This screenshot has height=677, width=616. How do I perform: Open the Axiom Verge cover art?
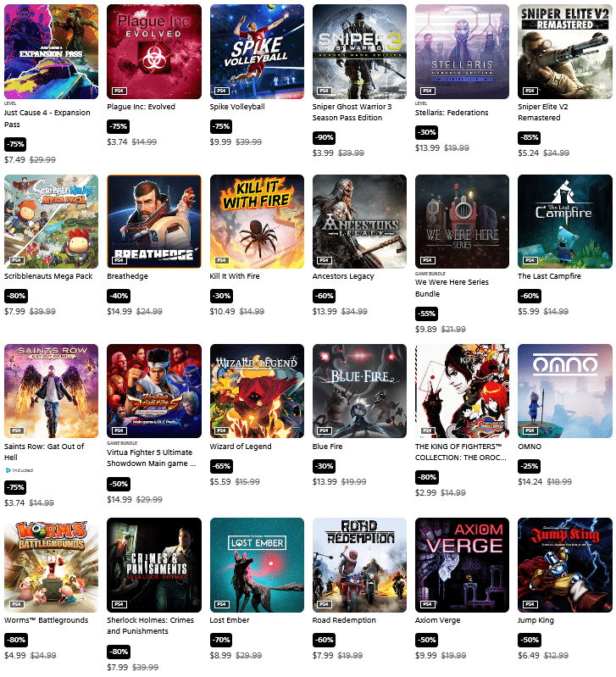click(463, 565)
